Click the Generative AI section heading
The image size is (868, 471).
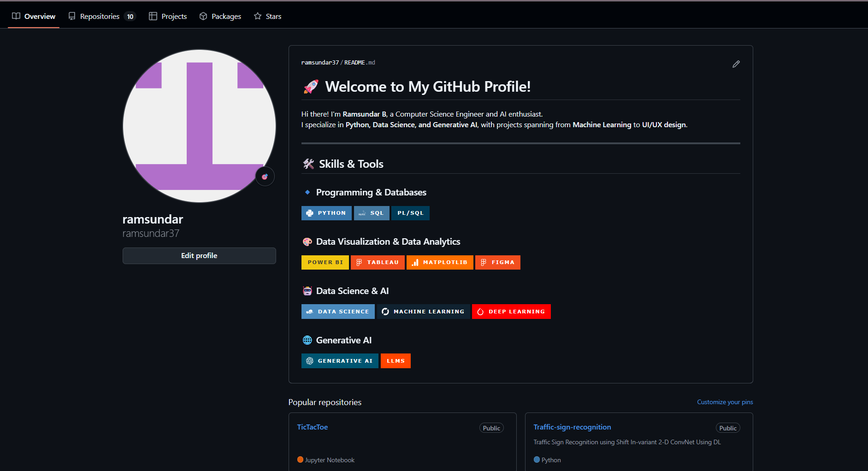[344, 340]
